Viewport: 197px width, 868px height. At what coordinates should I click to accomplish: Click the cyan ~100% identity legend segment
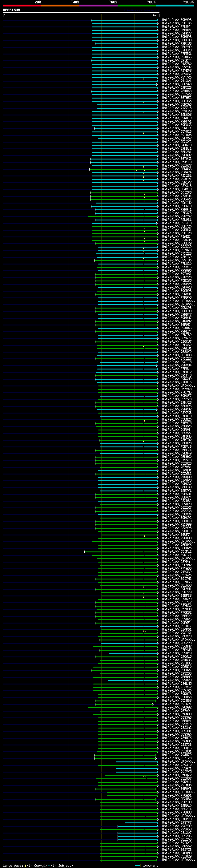point(175,6)
